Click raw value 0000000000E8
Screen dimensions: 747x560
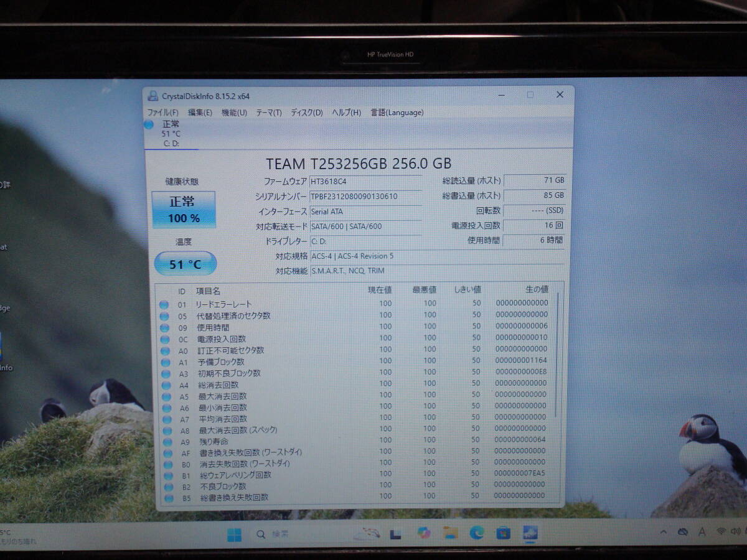(521, 371)
